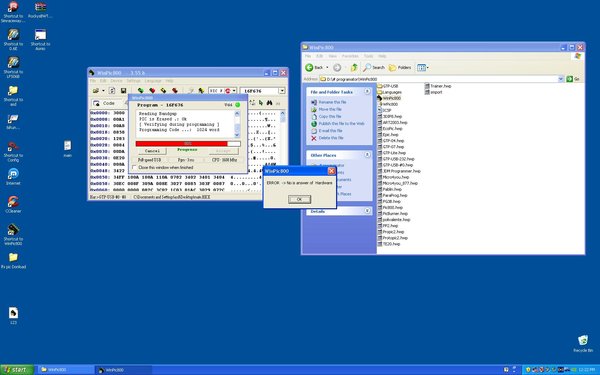Click the WinPic800 folder taskbar button
600x375 pixels.
(x=66, y=370)
